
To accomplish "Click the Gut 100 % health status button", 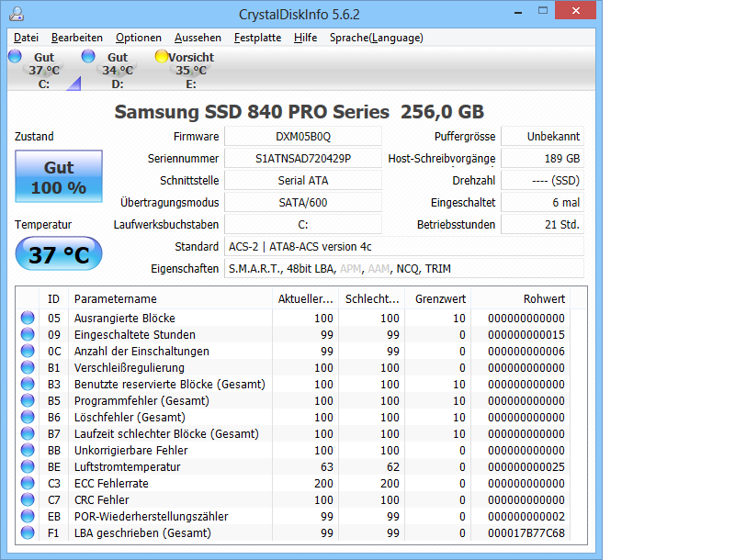I will (59, 176).
